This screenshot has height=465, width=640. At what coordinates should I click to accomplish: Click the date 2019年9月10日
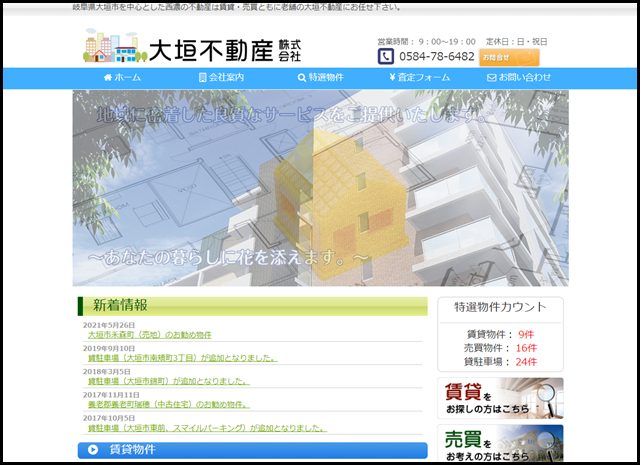(x=109, y=348)
